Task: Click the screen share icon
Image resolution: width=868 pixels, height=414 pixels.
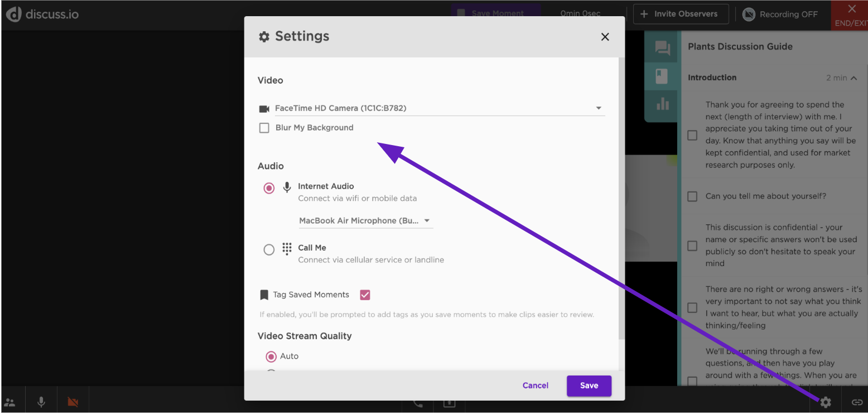Action: point(449,403)
